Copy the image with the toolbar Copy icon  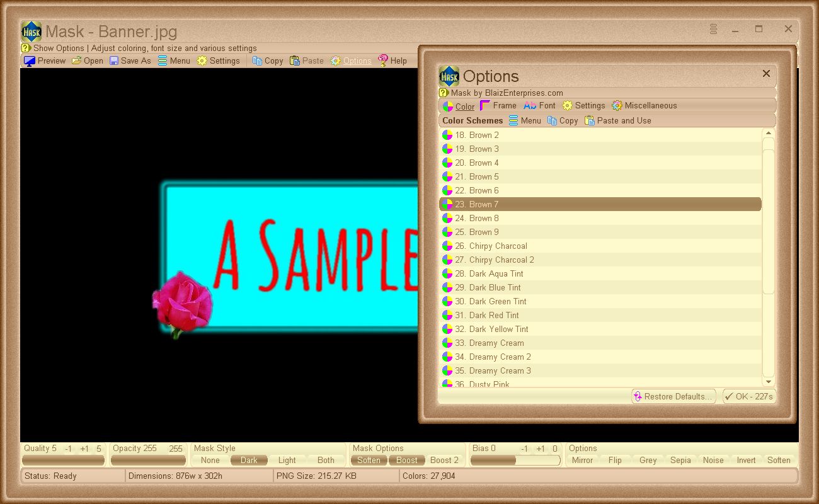tap(257, 61)
